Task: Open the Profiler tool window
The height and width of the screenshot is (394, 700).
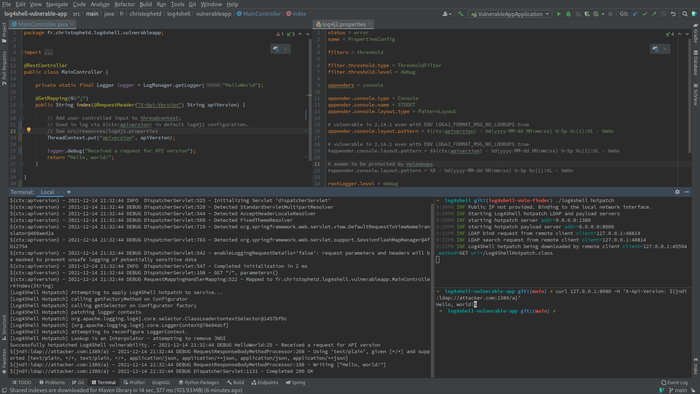Action: tap(134, 382)
